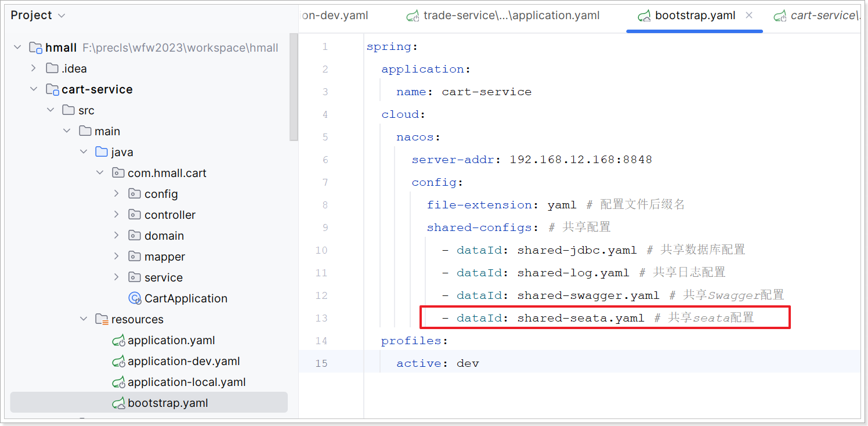868x426 pixels.
Task: Expand the controller package
Action: tap(117, 215)
